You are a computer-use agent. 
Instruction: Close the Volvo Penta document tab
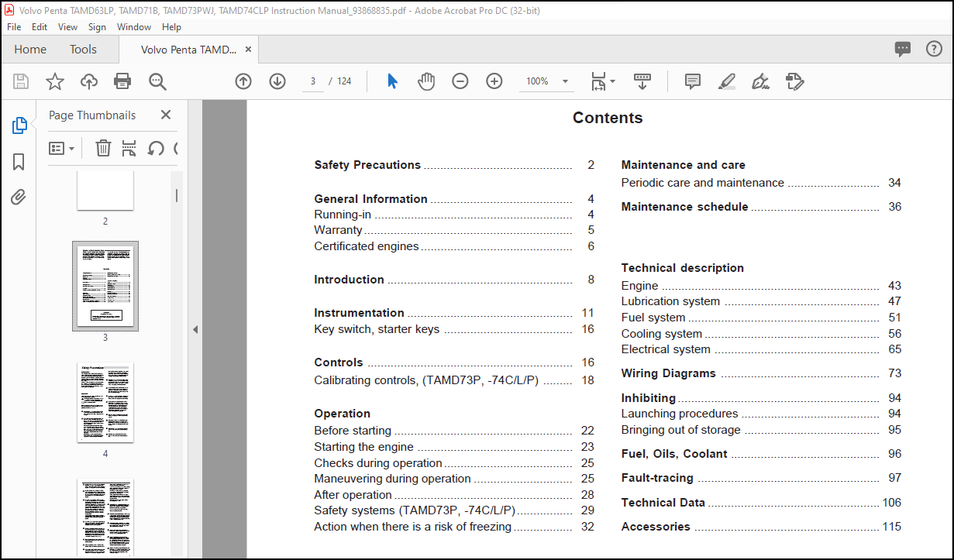click(x=248, y=49)
